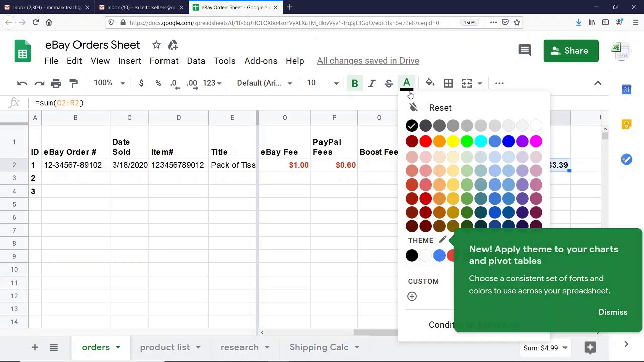Pick the bright green swatch
Image resolution: width=644 pixels, height=362 pixels.
tap(467, 142)
